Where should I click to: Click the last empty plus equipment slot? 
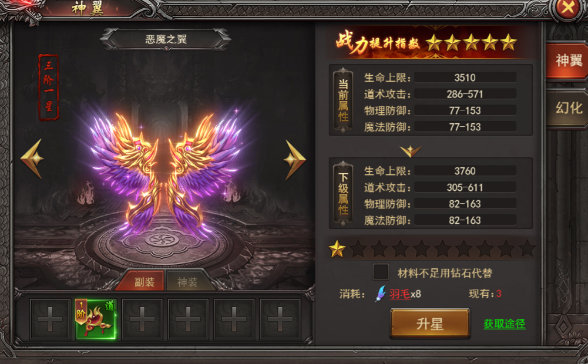(x=280, y=319)
